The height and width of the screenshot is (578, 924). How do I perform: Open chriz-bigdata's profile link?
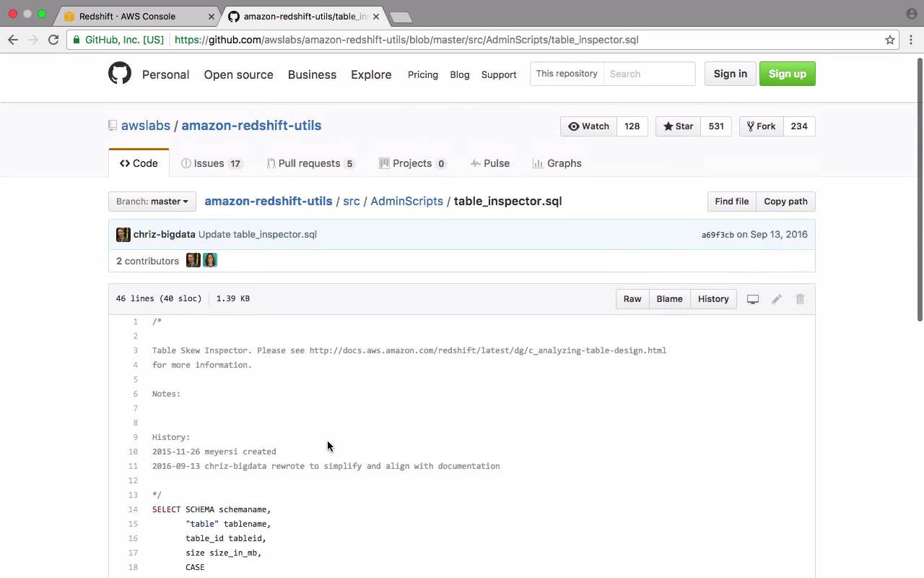(x=165, y=235)
